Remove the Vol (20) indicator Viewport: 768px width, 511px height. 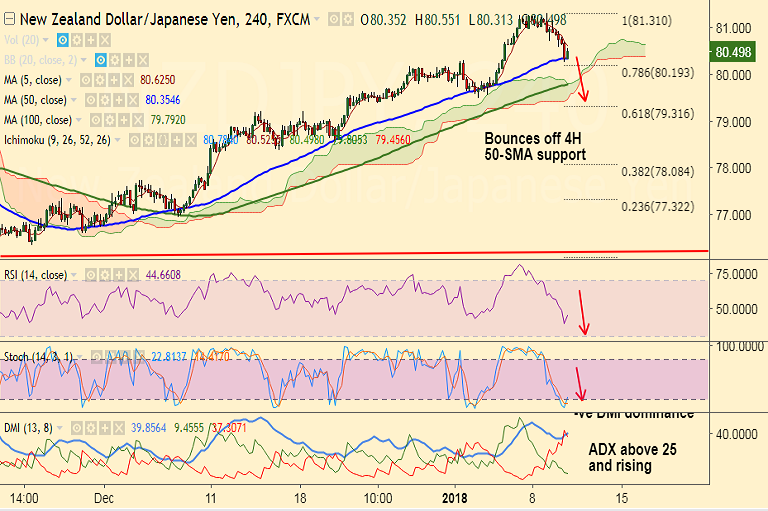pyautogui.click(x=105, y=40)
